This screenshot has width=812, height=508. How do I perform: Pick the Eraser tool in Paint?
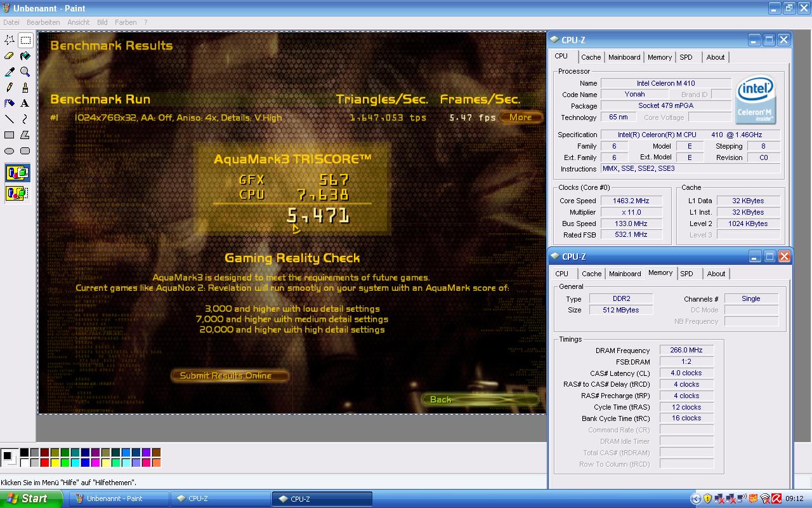10,56
